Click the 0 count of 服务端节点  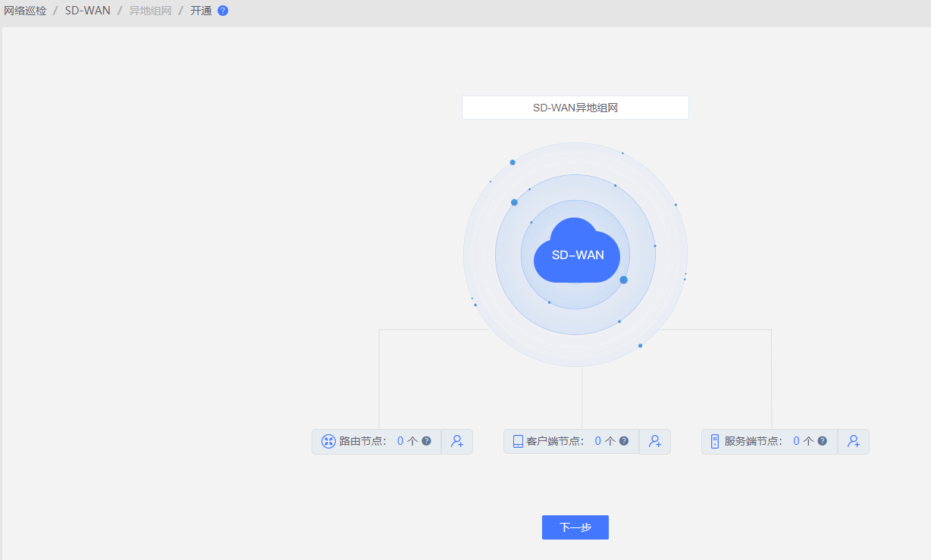coord(797,441)
